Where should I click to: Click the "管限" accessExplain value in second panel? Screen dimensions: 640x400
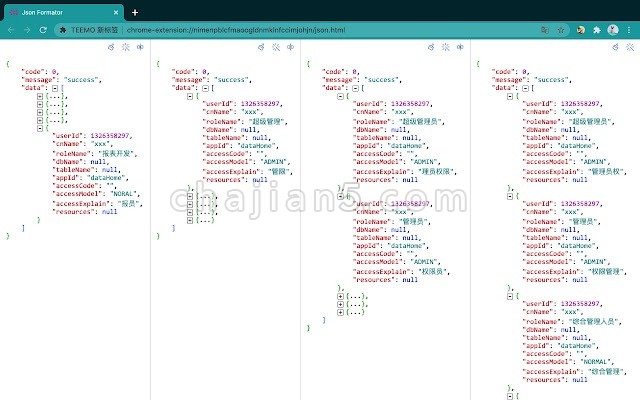click(x=279, y=171)
